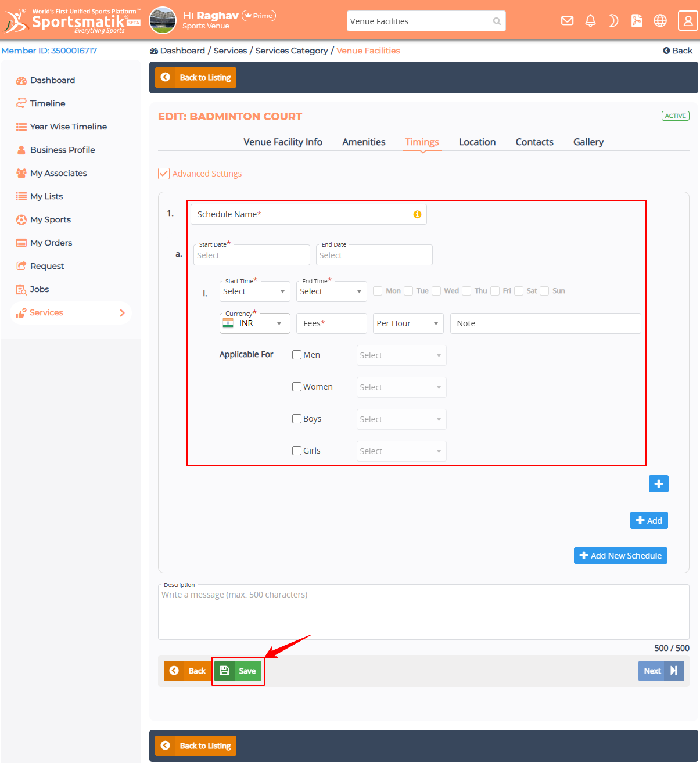Click the Schedule Name info icon
The height and width of the screenshot is (763, 700).
click(417, 214)
